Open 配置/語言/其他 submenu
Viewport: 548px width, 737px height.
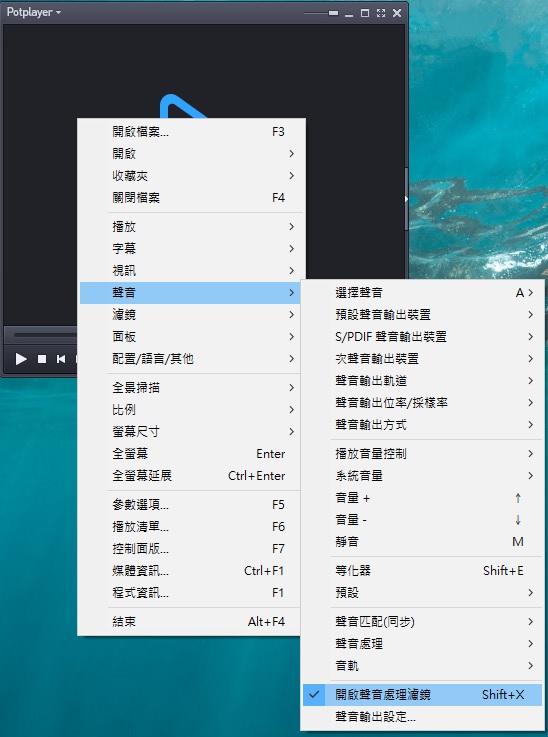190,359
